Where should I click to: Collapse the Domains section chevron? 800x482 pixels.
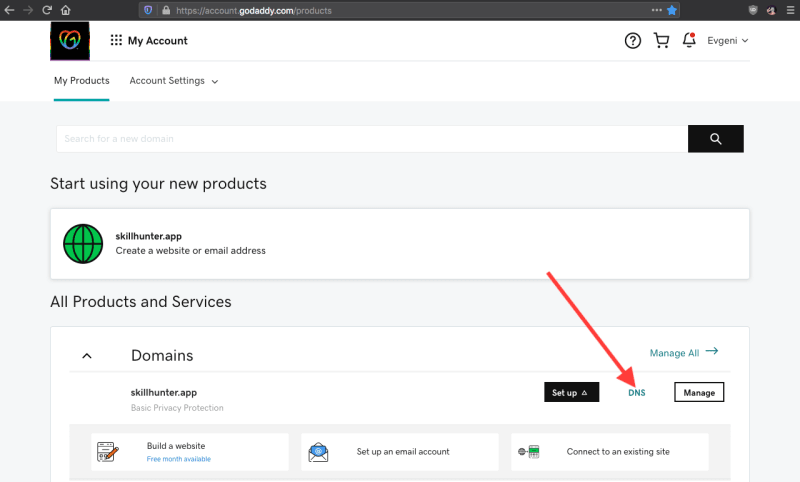click(x=87, y=356)
